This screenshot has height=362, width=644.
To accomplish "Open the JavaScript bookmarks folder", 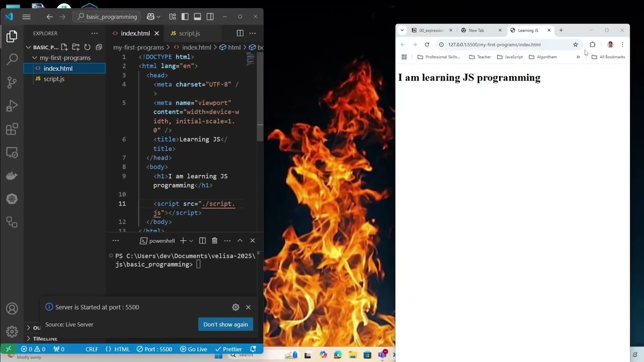I will coord(510,57).
